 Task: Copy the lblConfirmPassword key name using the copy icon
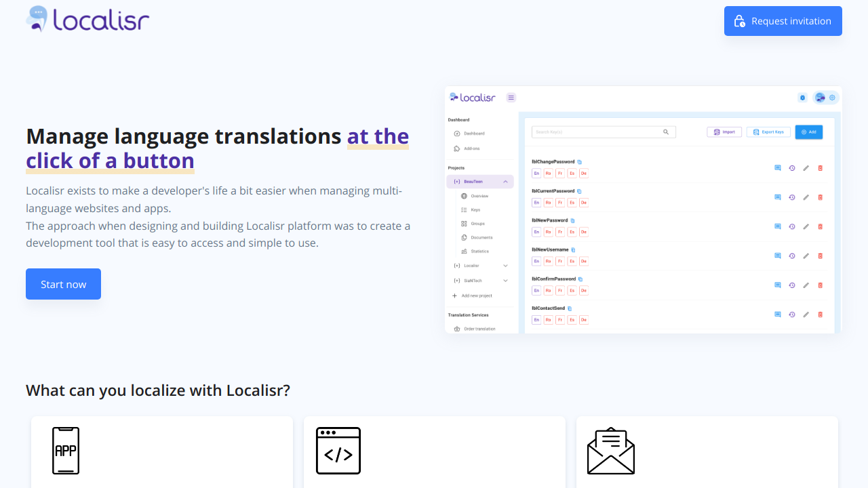pyautogui.click(x=580, y=279)
